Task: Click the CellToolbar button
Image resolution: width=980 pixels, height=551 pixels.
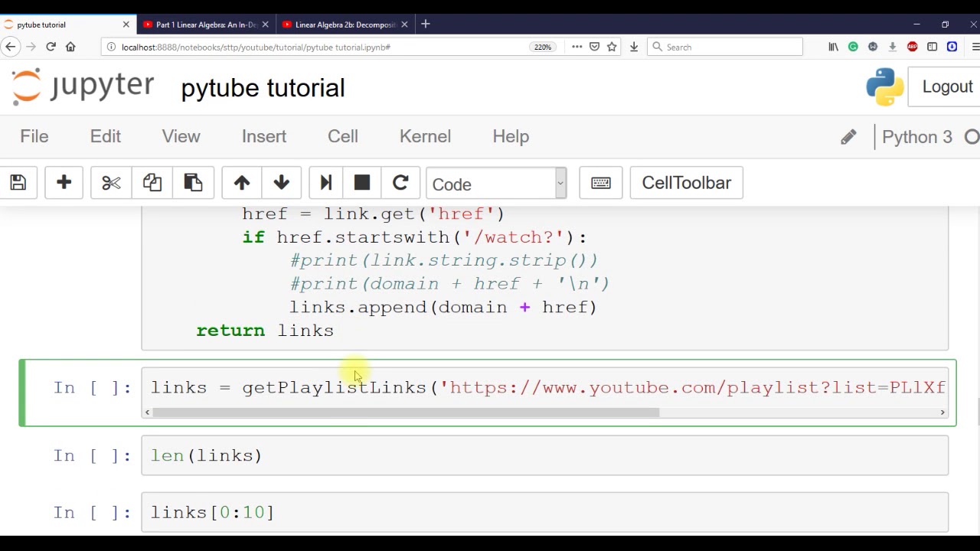Action: [686, 183]
